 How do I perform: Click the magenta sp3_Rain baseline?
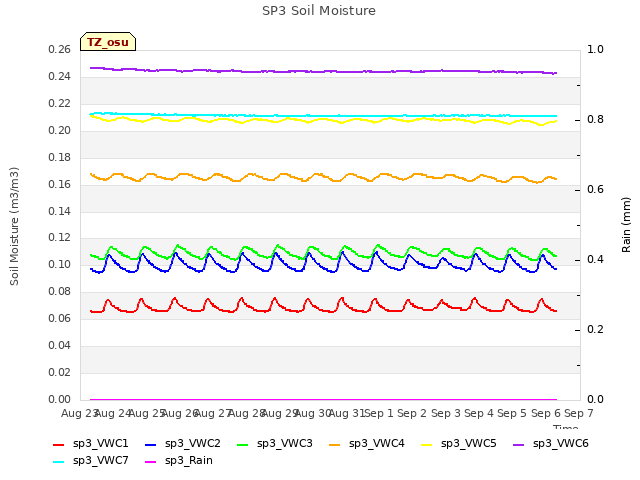click(x=322, y=399)
